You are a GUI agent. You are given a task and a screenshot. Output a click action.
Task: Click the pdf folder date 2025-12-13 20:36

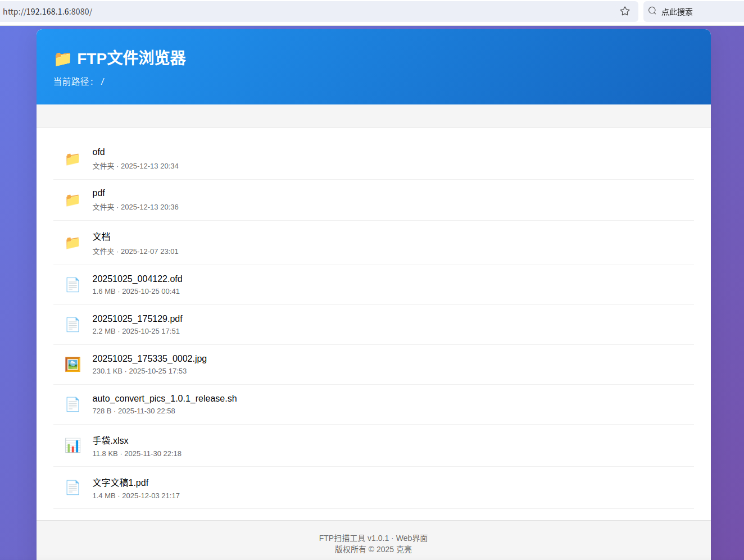click(149, 207)
